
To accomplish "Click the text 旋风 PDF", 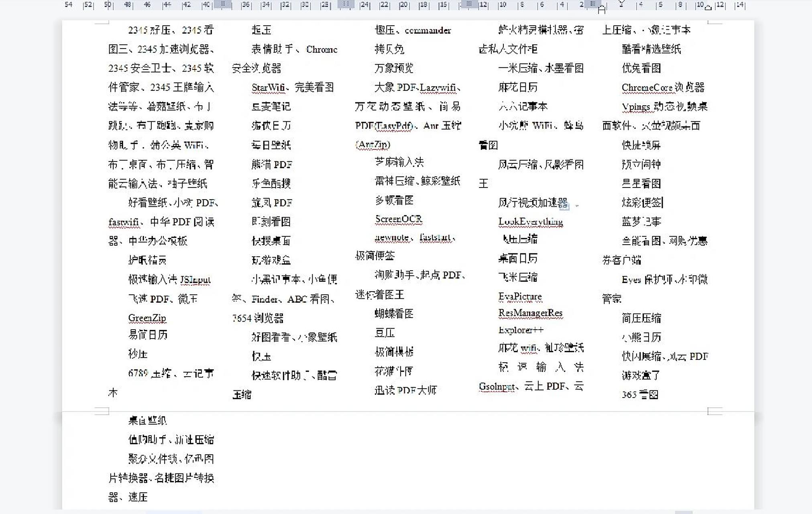I will (272, 203).
